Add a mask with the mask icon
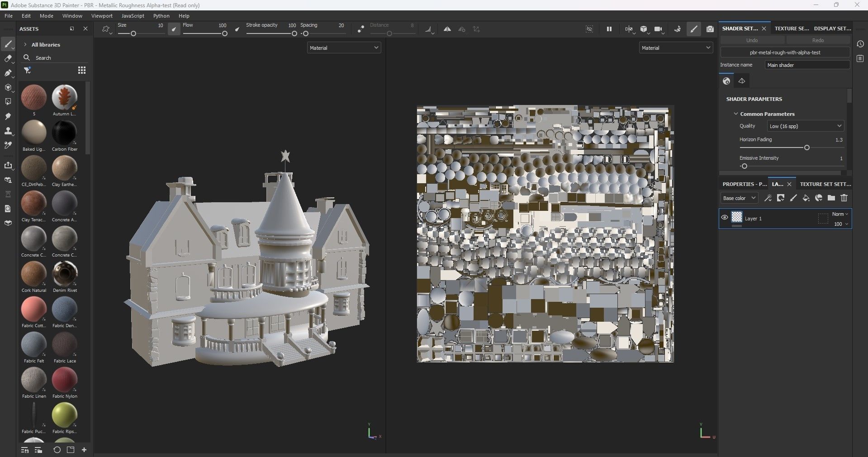The width and height of the screenshot is (868, 457). click(x=780, y=198)
